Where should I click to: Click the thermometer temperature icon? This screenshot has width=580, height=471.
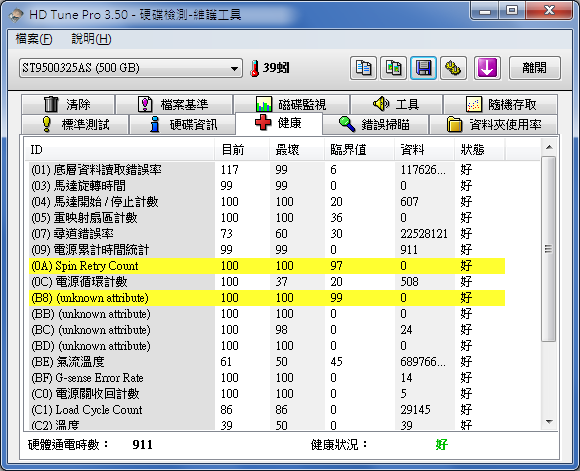tap(254, 68)
